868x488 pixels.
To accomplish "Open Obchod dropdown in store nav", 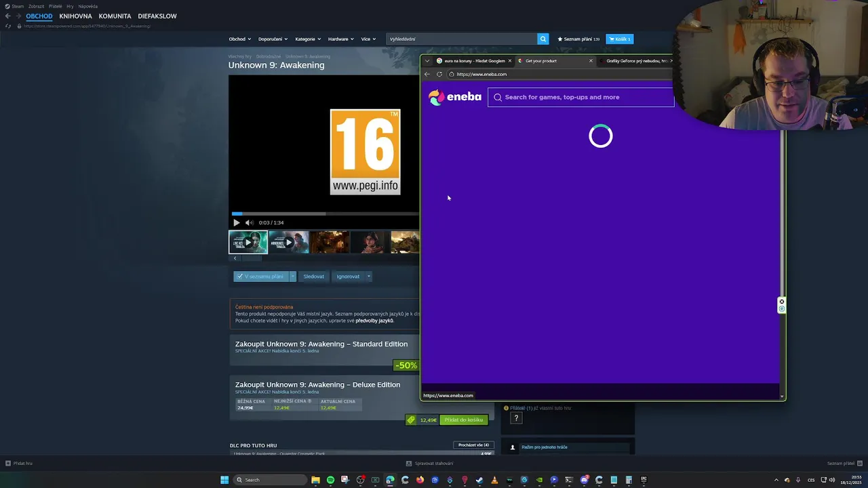I will (x=239, y=39).
